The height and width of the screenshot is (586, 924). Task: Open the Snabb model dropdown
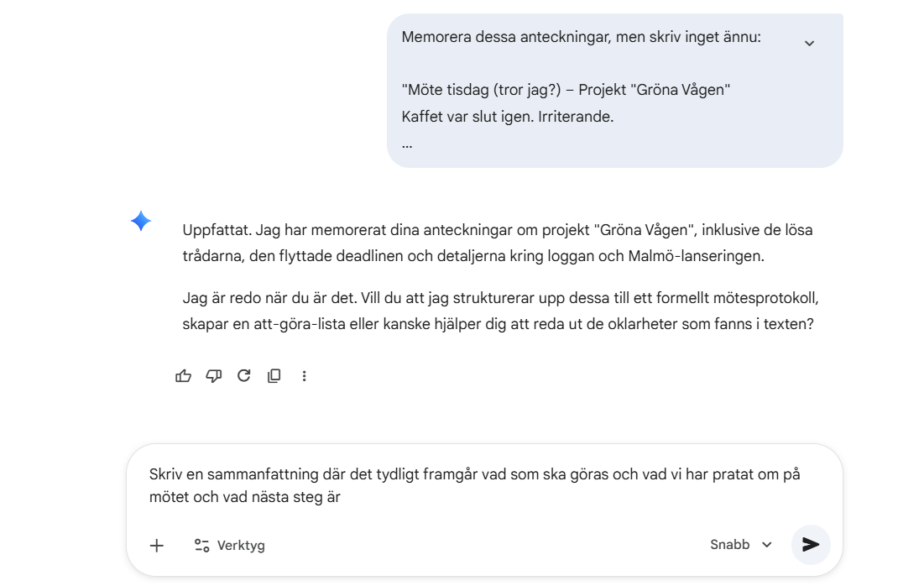pyautogui.click(x=740, y=545)
